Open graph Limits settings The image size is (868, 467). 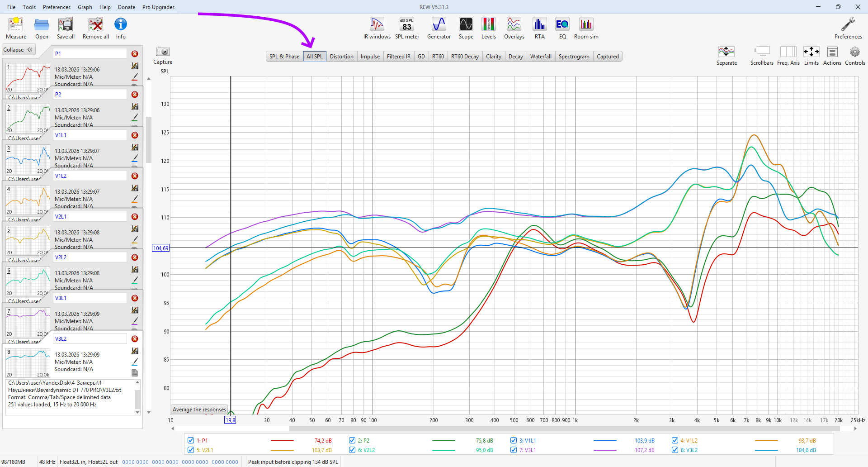[811, 55]
